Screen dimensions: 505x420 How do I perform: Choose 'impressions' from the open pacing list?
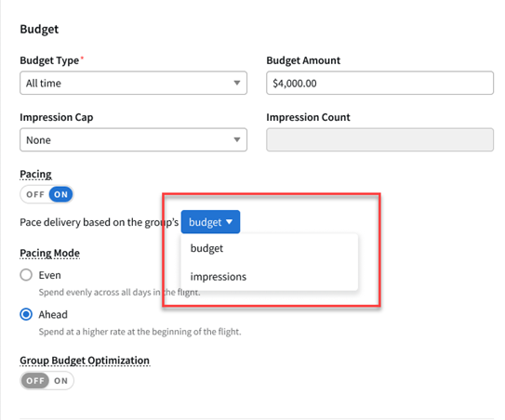point(270,277)
